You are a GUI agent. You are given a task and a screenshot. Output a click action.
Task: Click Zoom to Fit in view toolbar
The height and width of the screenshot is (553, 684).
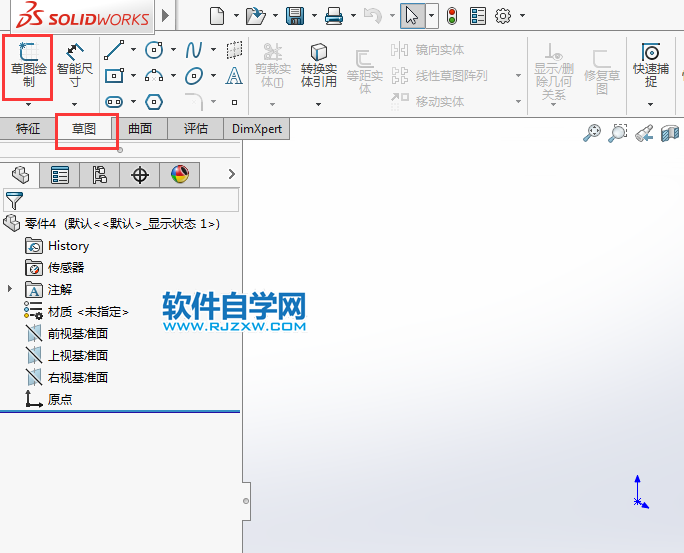click(x=592, y=133)
